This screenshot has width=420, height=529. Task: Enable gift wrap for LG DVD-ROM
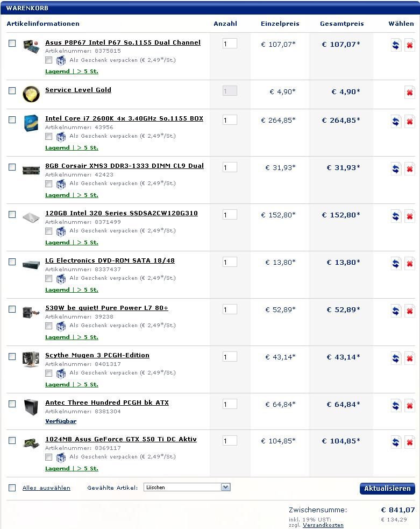(x=49, y=279)
